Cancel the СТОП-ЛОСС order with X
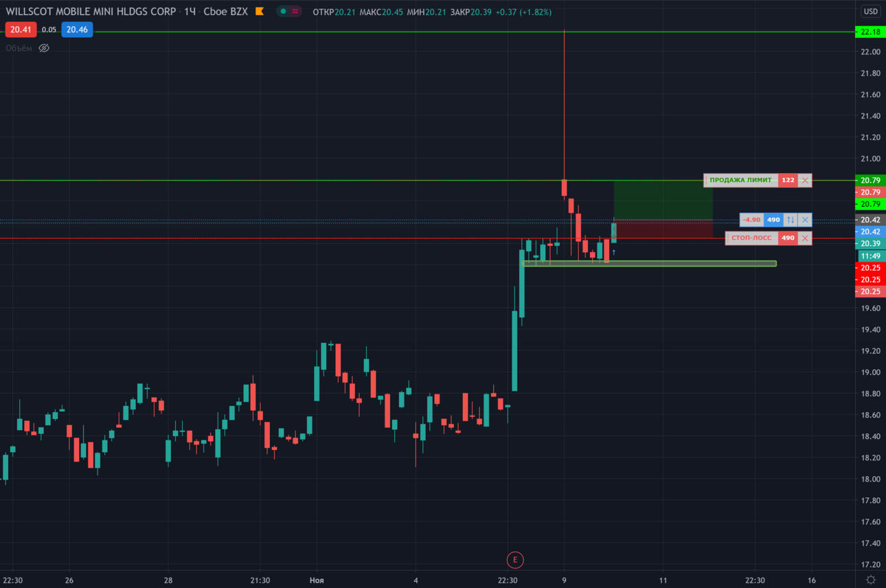886x588 pixels. (x=805, y=238)
